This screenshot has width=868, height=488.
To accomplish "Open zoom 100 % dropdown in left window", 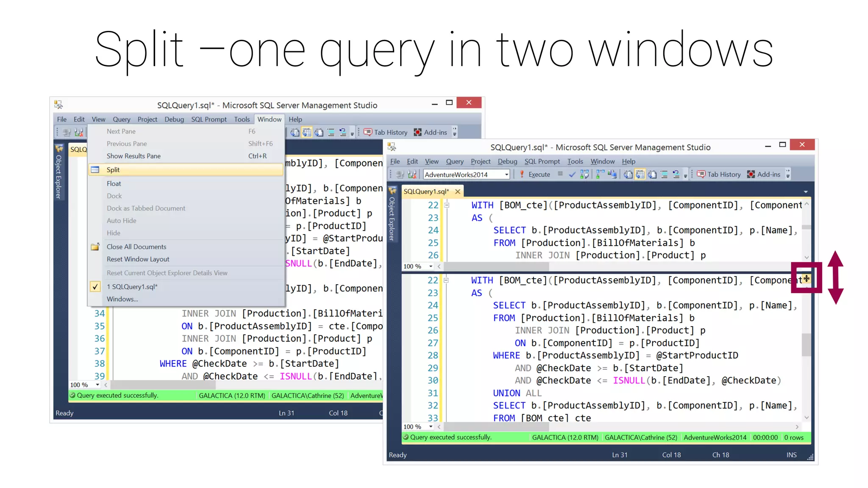I will point(97,385).
